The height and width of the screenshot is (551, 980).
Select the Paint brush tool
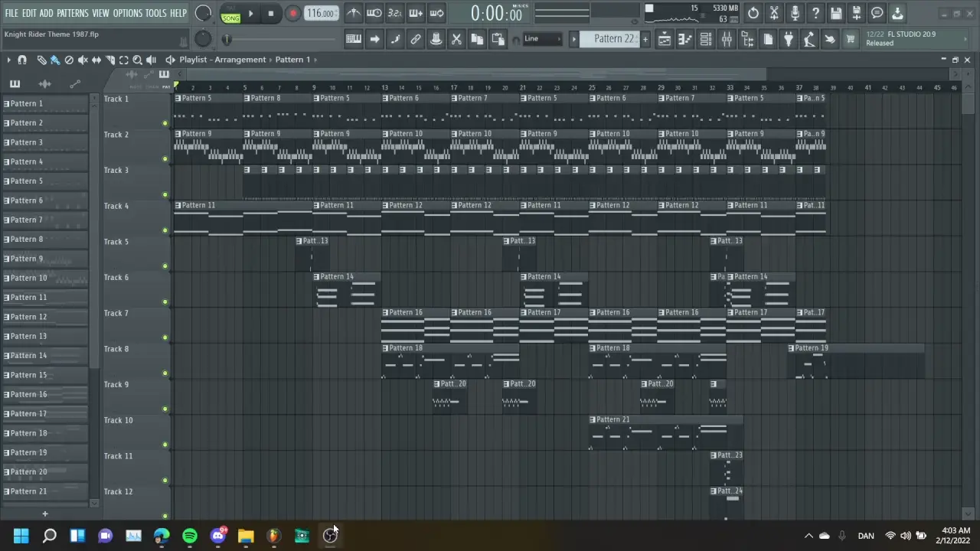[55, 60]
